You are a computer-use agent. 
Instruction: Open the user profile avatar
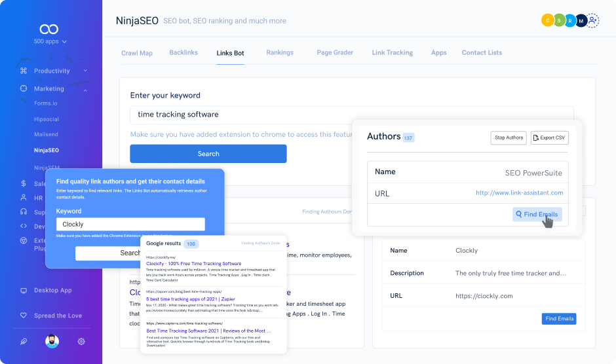52,341
